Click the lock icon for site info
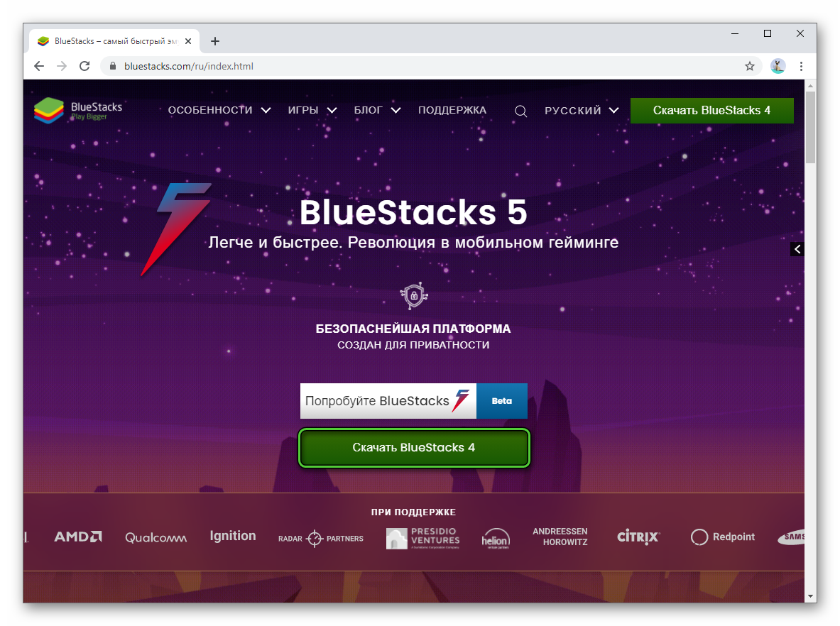This screenshot has height=626, width=840. coord(112,66)
